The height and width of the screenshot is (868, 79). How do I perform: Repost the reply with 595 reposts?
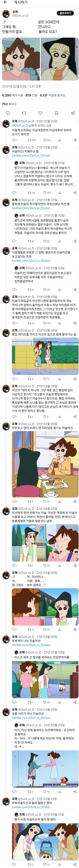[x=32, y=140]
